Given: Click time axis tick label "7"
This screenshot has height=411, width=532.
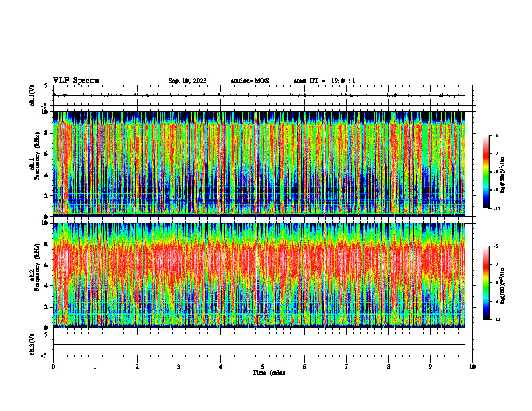Looking at the screenshot, I should [347, 367].
